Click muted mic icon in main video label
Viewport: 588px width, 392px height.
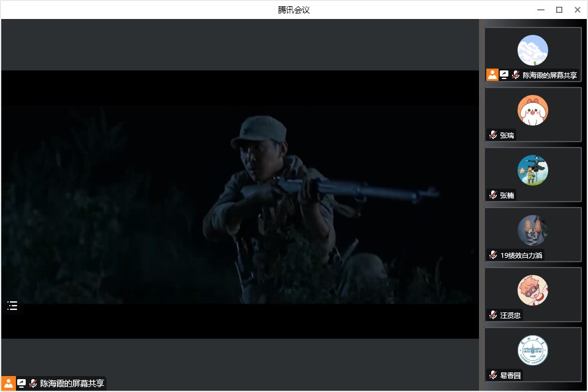pos(33,383)
